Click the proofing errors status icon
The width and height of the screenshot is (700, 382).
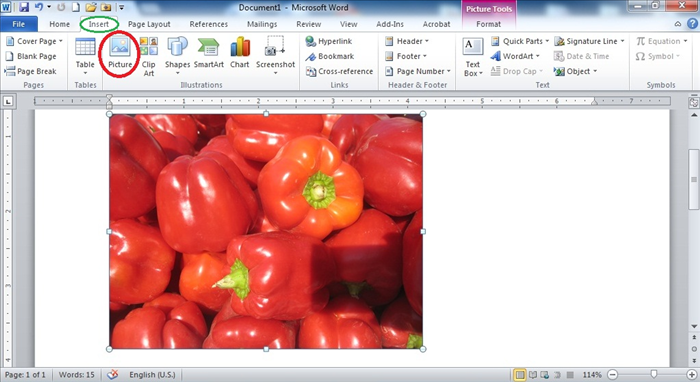pos(112,375)
